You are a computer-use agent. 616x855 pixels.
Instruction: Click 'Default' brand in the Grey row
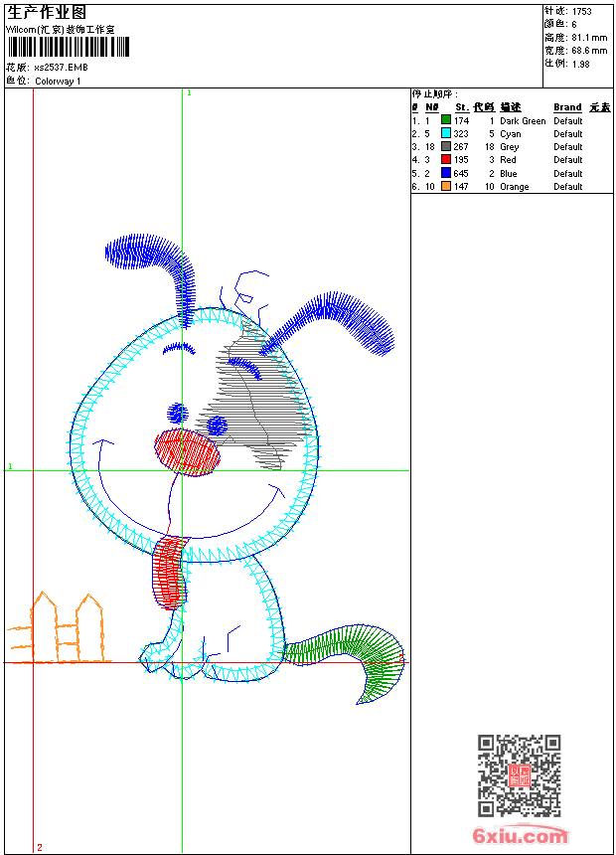point(568,147)
